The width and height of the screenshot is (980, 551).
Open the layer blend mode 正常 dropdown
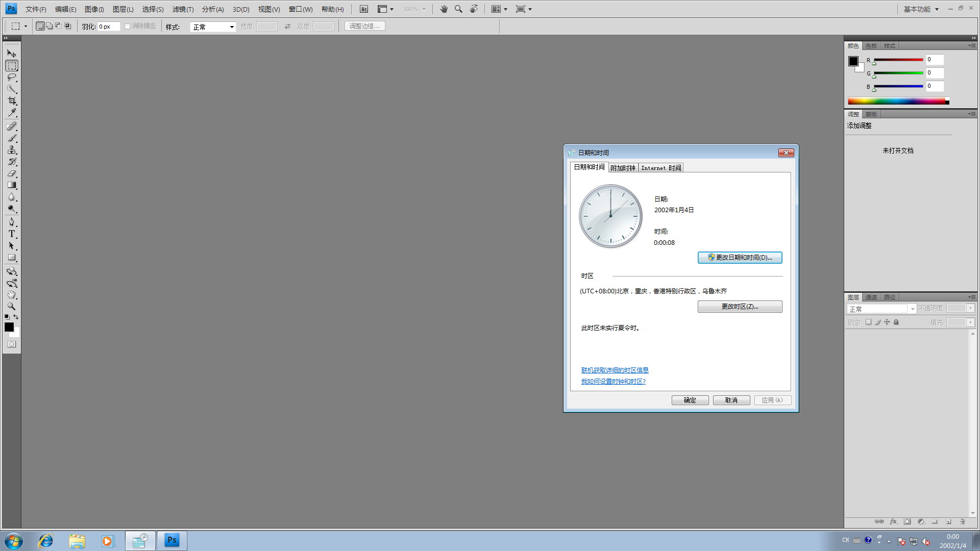pos(881,309)
